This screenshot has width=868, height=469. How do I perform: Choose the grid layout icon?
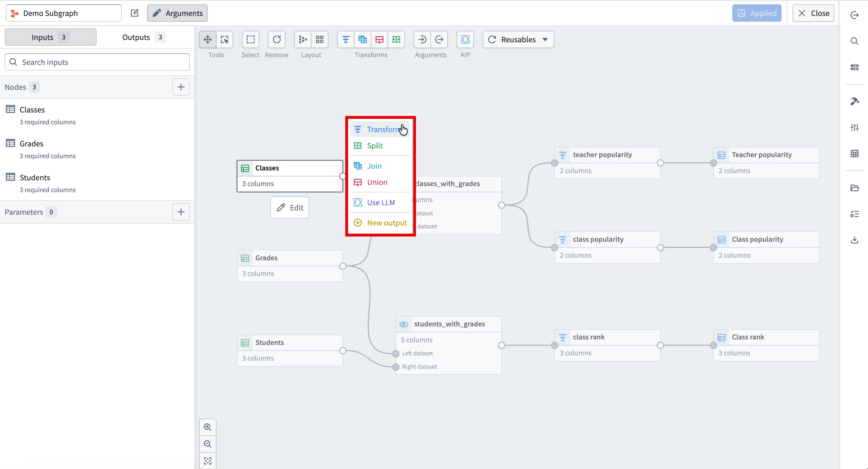(319, 40)
